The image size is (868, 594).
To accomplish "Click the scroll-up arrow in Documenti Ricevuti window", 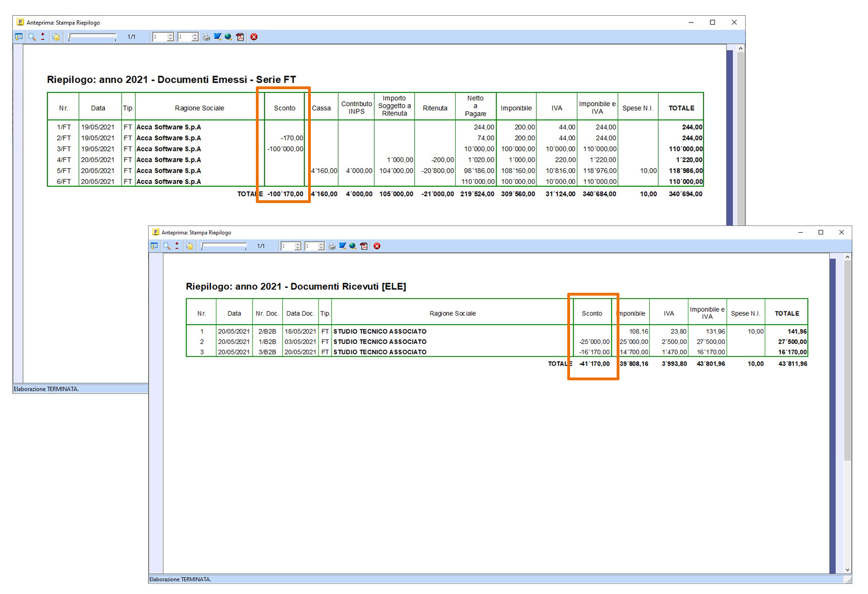I will pyautogui.click(x=847, y=257).
